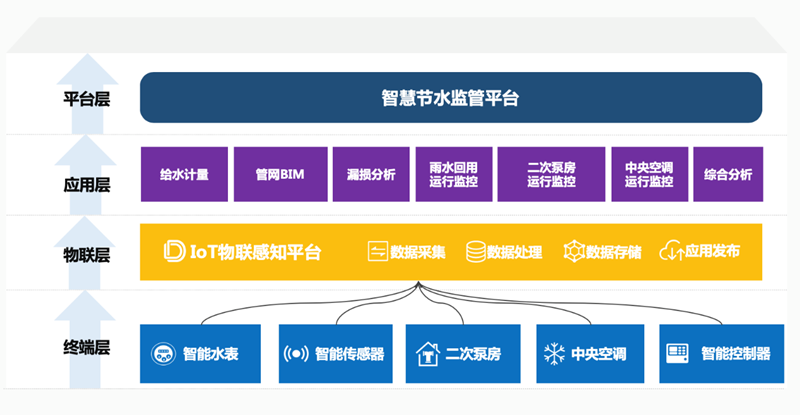Click the 数据采集 data collection icon
This screenshot has height=415, width=800.
click(x=378, y=252)
